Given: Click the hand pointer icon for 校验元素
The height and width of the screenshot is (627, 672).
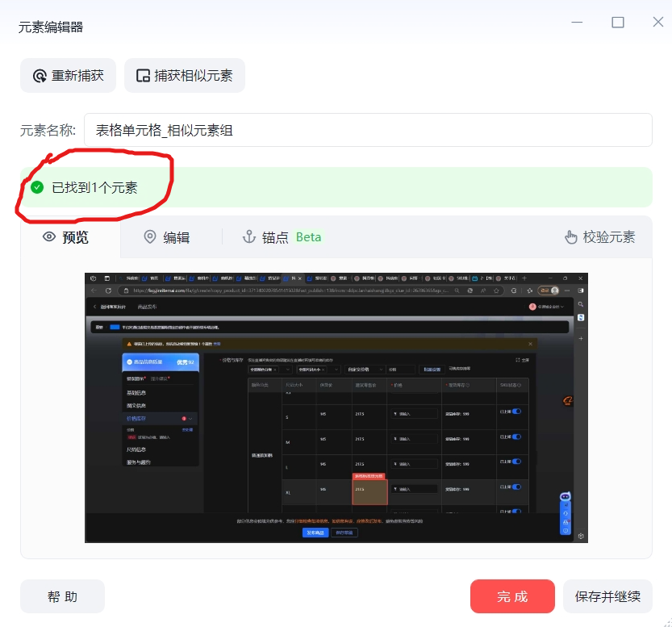Looking at the screenshot, I should click(571, 237).
